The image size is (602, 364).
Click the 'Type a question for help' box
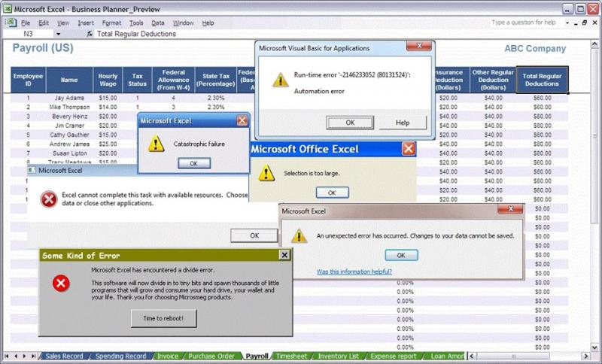pos(523,23)
